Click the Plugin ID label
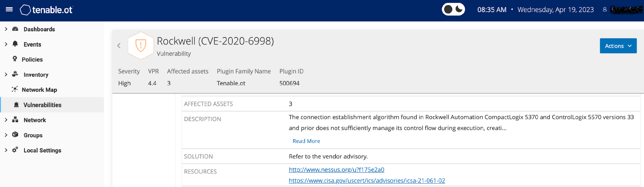644x187 pixels. [291, 71]
